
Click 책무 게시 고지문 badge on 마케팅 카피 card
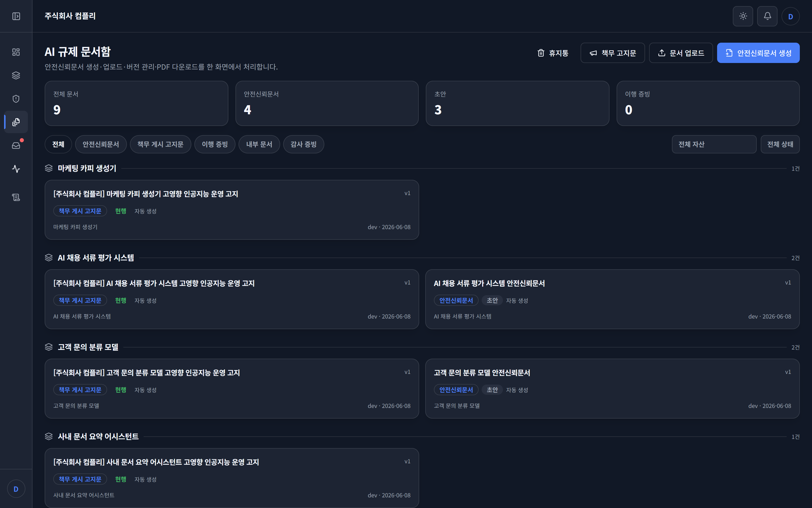click(x=80, y=211)
